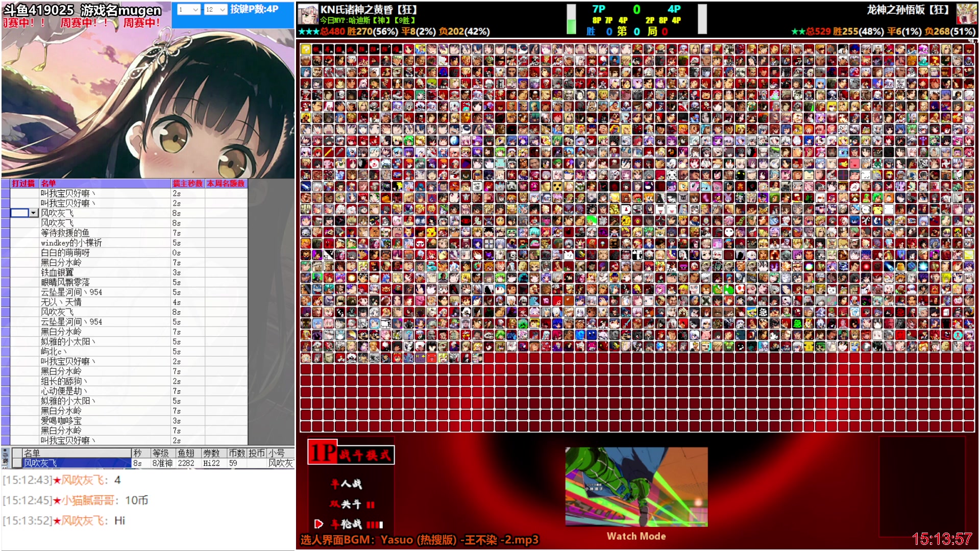
Task: Open the second number dropdown showing 12
Action: coord(215,10)
